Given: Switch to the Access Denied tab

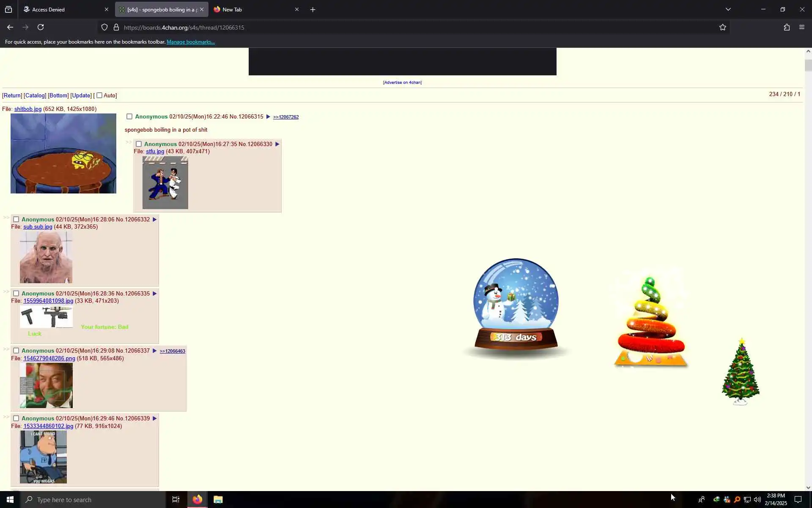Looking at the screenshot, I should [x=63, y=9].
